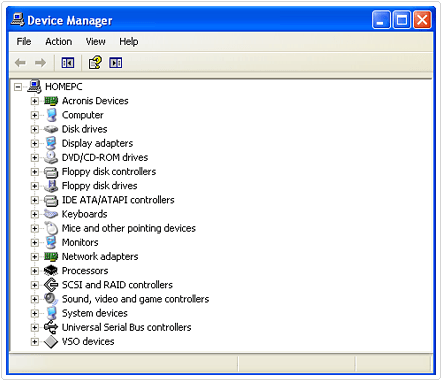Click the Network adapters card icon
This screenshot has height=381, width=442.
pos(51,257)
